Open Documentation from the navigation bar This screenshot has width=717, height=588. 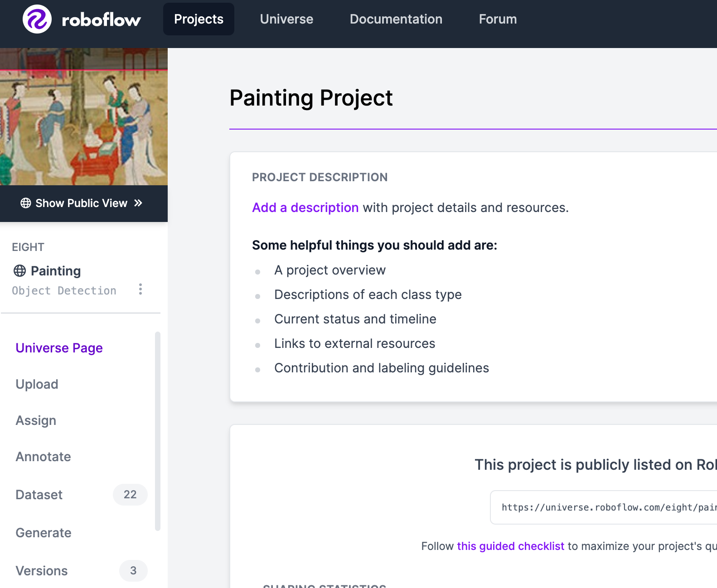(x=396, y=19)
